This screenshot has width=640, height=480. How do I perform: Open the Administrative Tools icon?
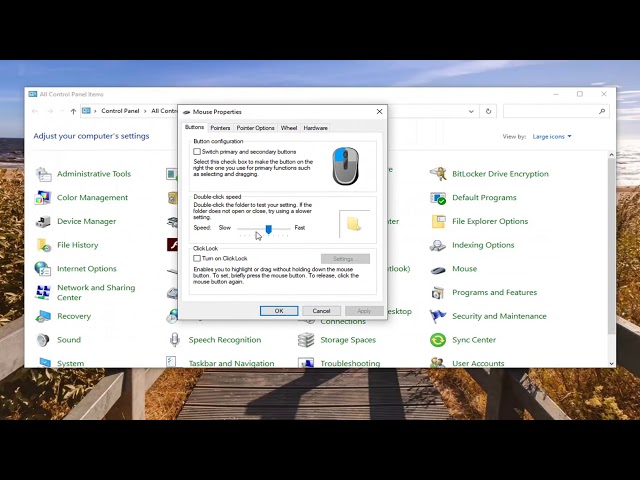tap(43, 174)
